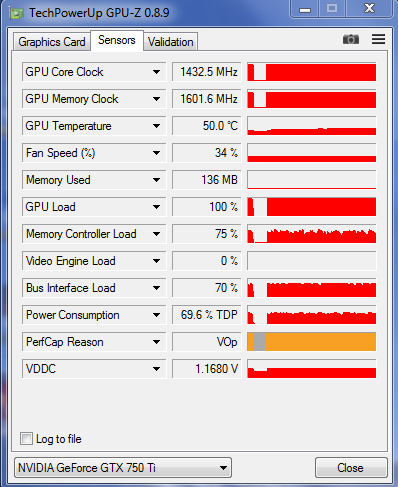Click the GPU-Z app icon in title bar

[17, 13]
